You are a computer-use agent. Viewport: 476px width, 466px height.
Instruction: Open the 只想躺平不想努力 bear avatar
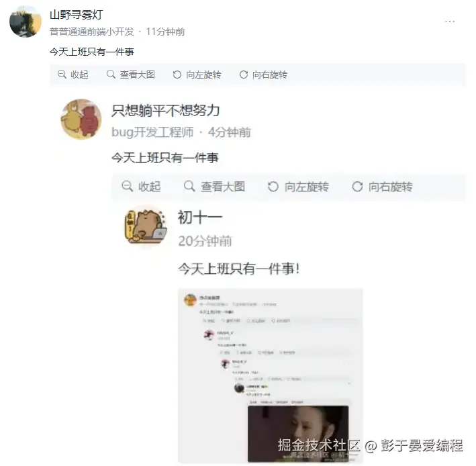tap(81, 119)
